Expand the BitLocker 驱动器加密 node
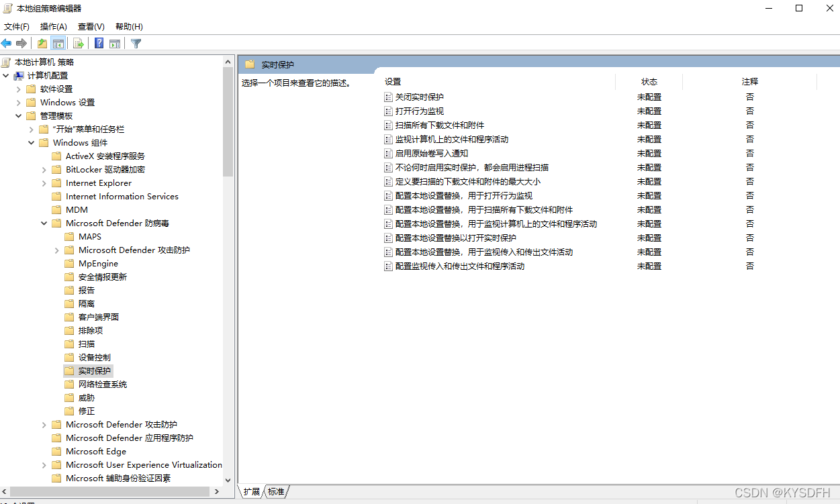The height and width of the screenshot is (504, 840). (x=44, y=170)
